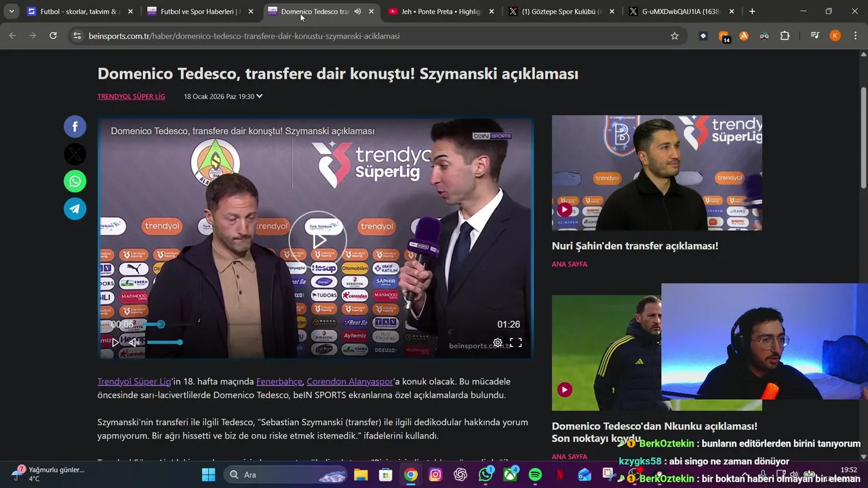View site information icon in address bar

tap(77, 36)
